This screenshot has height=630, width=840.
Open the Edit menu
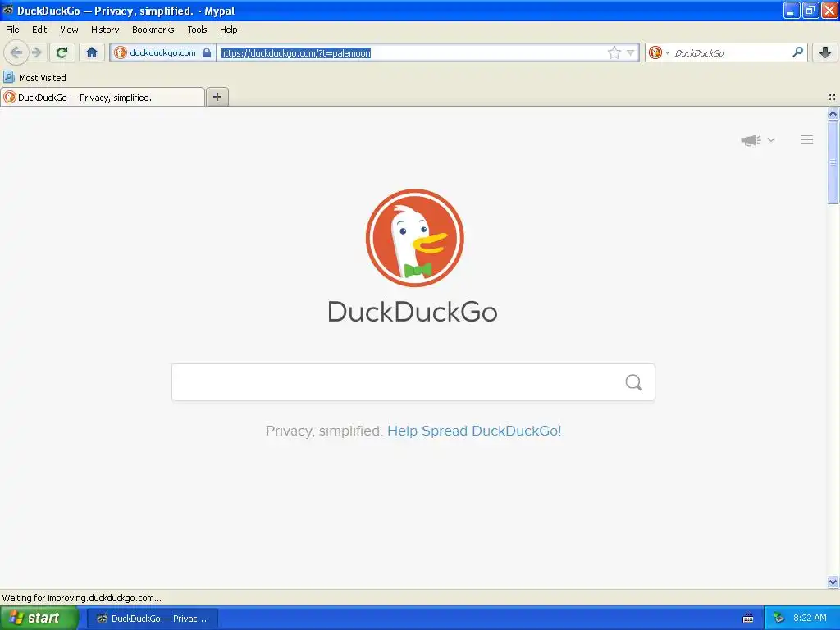[x=39, y=30]
